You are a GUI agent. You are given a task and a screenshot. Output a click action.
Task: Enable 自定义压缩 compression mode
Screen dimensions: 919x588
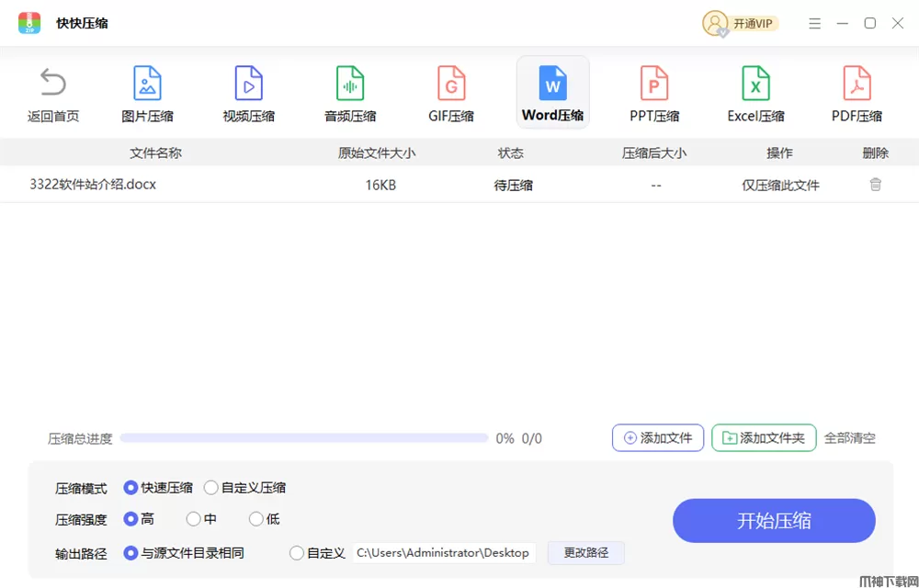[211, 488]
